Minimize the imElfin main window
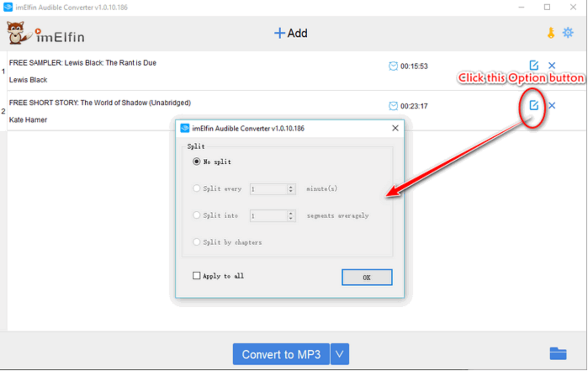This screenshot has height=371, width=588. (522, 7)
